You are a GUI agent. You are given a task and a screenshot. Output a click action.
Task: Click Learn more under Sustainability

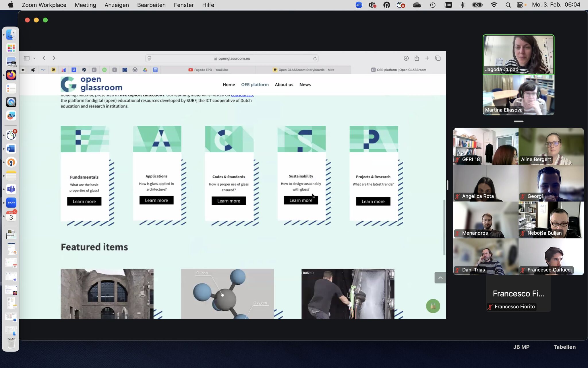point(301,200)
